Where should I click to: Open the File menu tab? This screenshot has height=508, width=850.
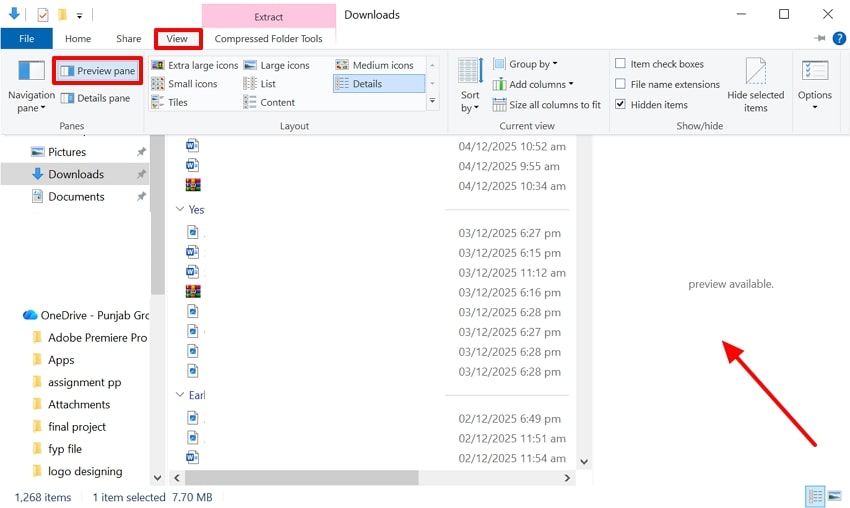pyautogui.click(x=27, y=38)
